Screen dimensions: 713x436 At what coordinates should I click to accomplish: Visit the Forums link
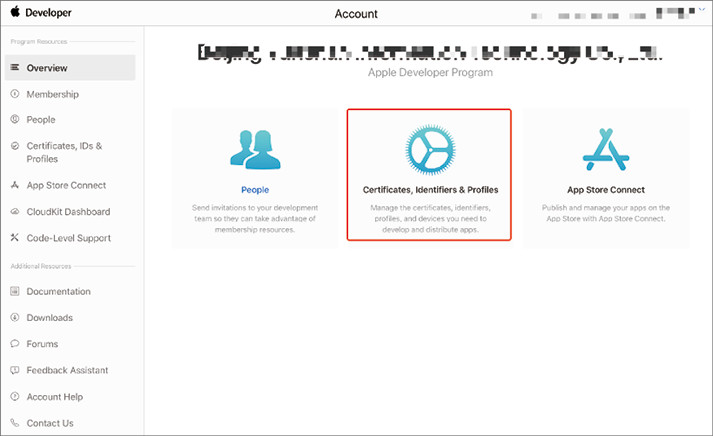(42, 344)
